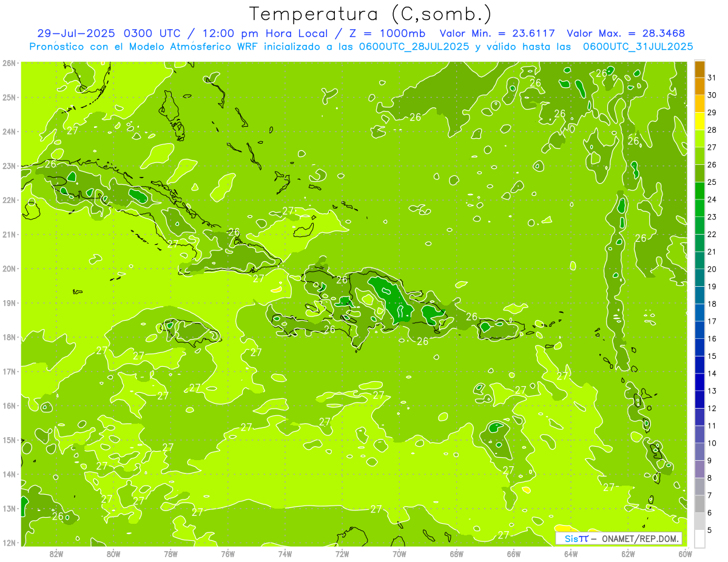The height and width of the screenshot is (562, 728).
Task: Pick the lime swatch between 27 and 28
Action: coord(699,139)
